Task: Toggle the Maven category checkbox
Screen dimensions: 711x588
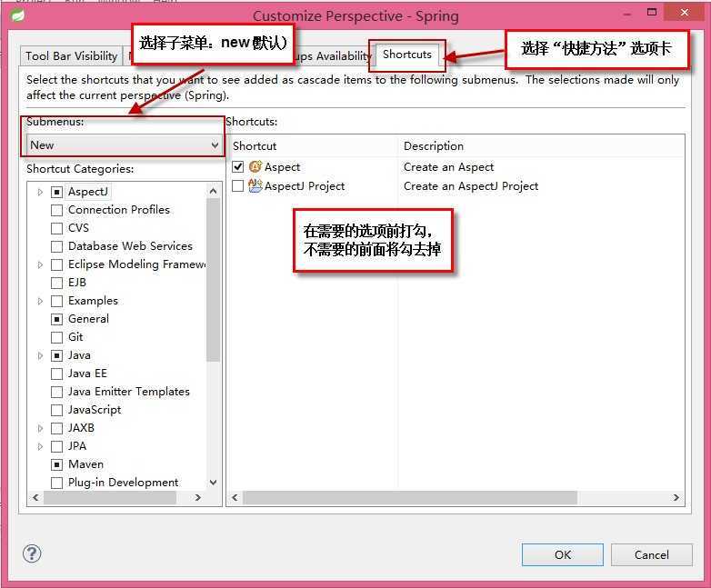Action: [56, 464]
